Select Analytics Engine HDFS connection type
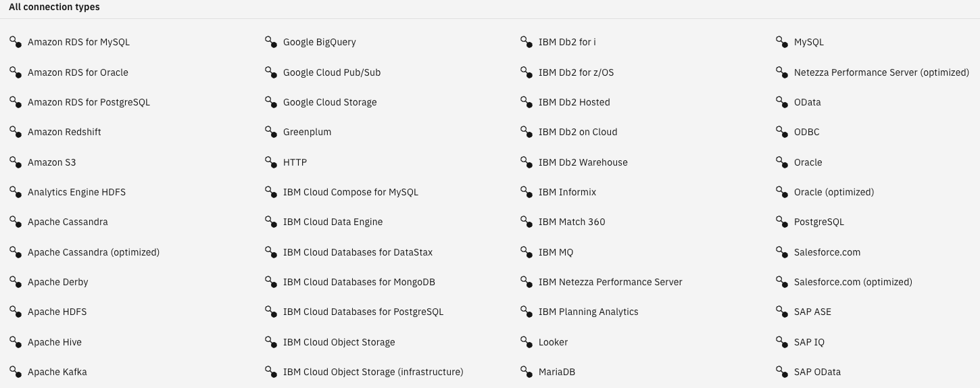 76,192
